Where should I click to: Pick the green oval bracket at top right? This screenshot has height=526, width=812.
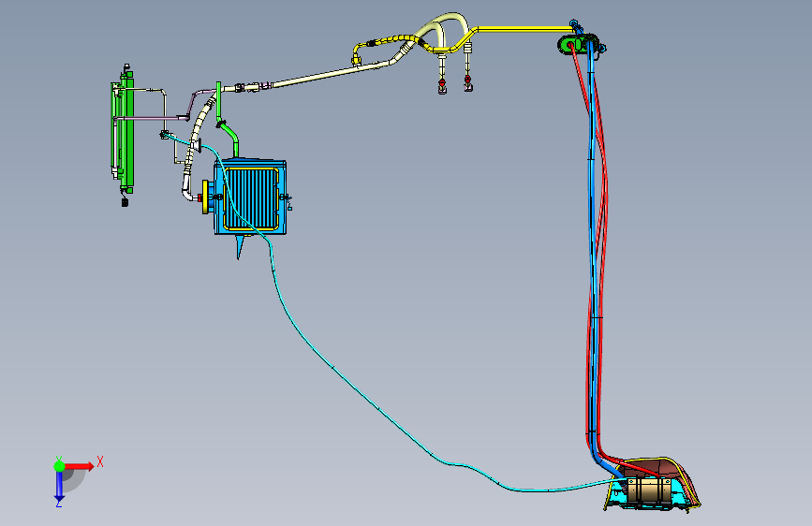578,45
